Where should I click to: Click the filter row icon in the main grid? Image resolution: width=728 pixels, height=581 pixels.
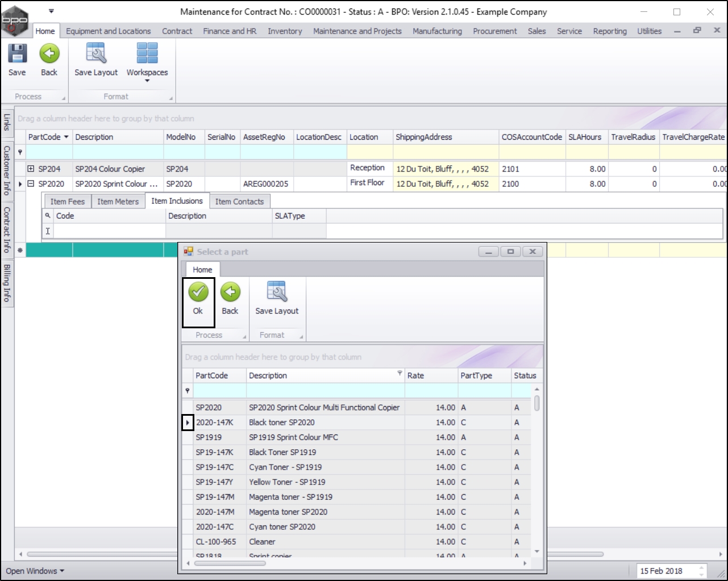[x=20, y=152]
